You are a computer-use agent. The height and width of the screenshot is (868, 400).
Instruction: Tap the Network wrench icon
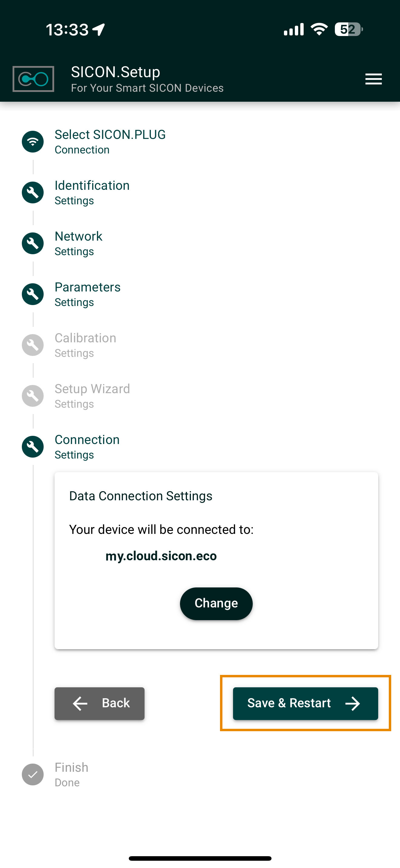33,243
